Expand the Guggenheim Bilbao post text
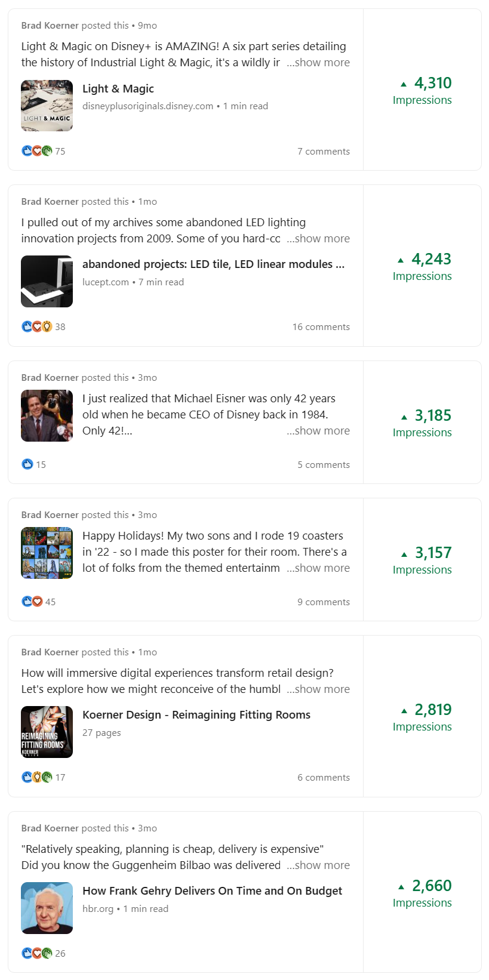This screenshot has height=980, width=489. [318, 865]
